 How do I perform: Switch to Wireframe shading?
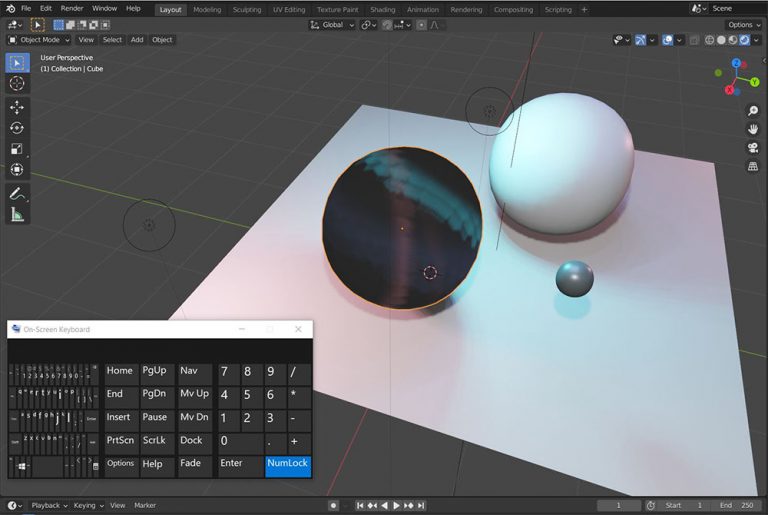click(709, 40)
